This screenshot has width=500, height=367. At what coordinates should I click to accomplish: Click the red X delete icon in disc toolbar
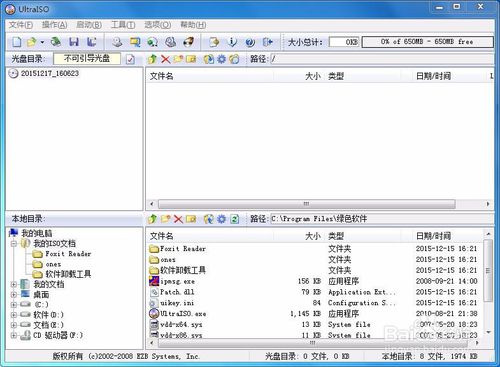click(165, 59)
